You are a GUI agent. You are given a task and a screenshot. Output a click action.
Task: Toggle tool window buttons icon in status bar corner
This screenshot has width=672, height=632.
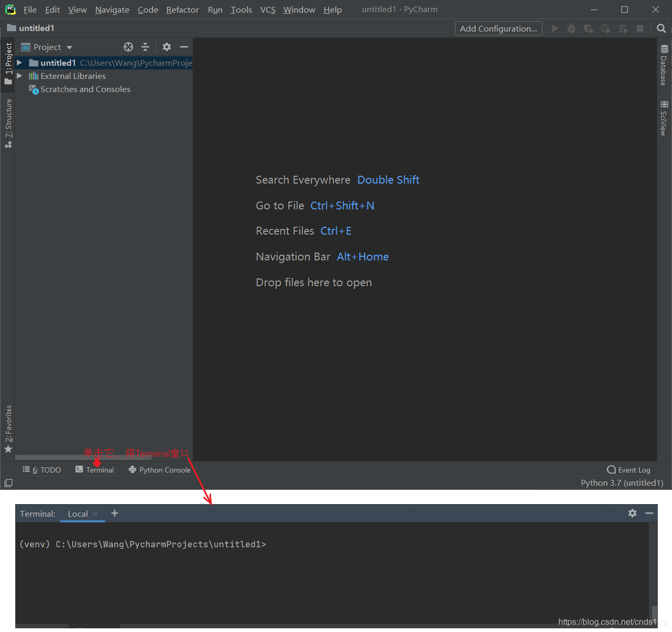point(8,483)
